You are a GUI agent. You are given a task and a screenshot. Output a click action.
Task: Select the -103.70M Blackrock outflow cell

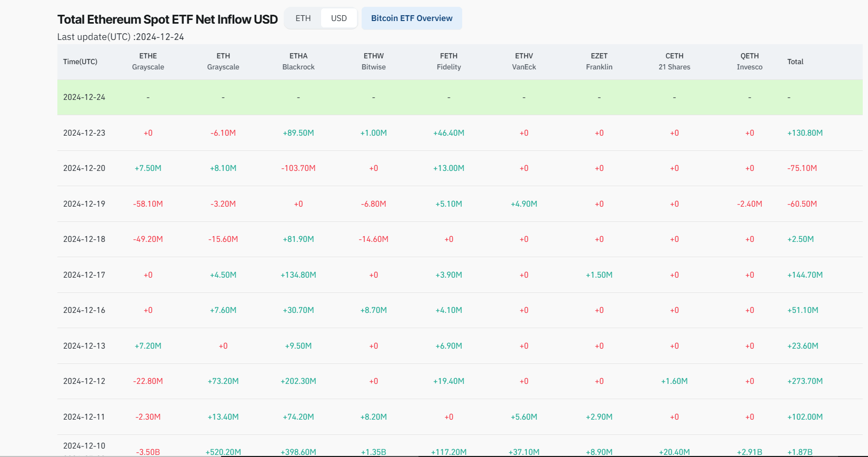[298, 168]
